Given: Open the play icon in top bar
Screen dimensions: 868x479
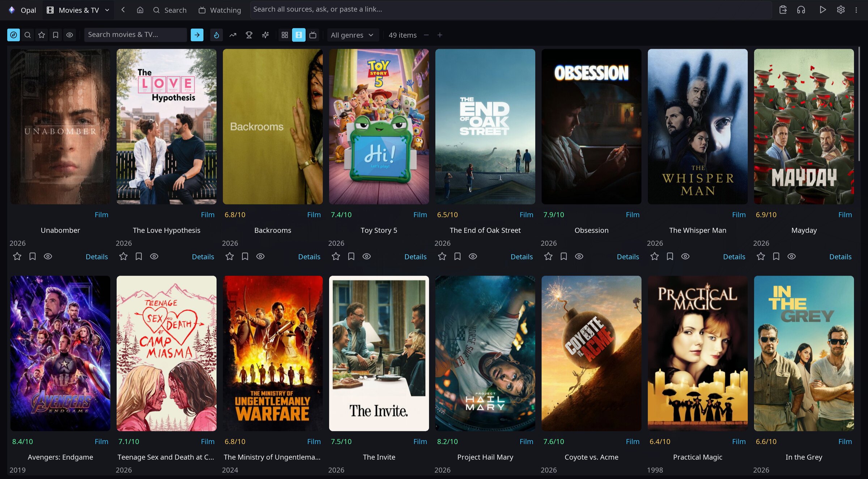Looking at the screenshot, I should 822,10.
